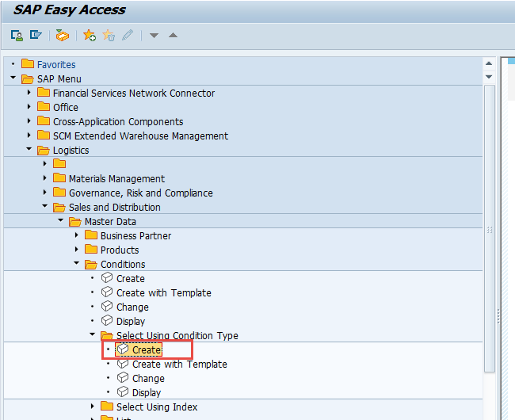
Task: Select the Favorites tree entry
Action: click(x=56, y=65)
